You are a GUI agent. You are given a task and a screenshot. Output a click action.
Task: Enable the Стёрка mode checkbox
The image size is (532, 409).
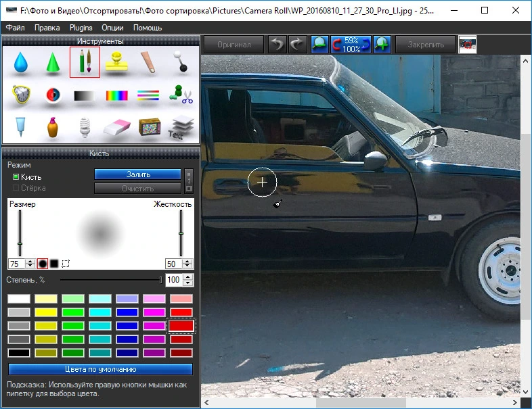(16, 188)
